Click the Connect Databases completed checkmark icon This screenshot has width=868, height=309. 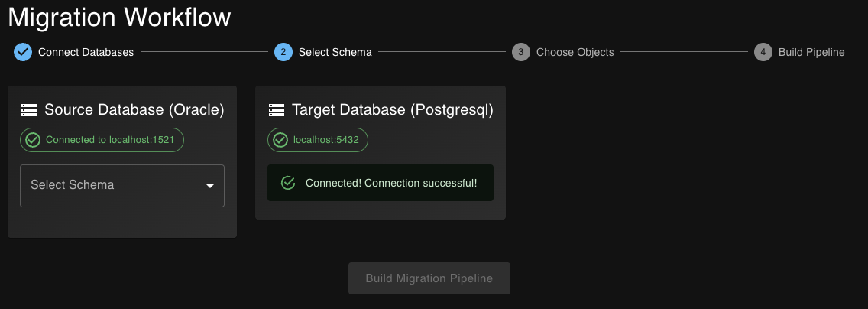pos(23,52)
